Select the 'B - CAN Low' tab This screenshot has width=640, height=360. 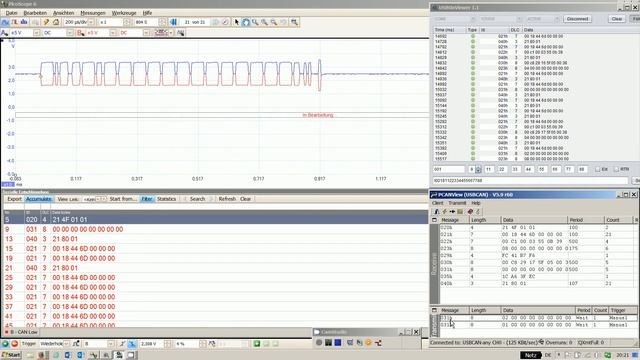pos(21,332)
